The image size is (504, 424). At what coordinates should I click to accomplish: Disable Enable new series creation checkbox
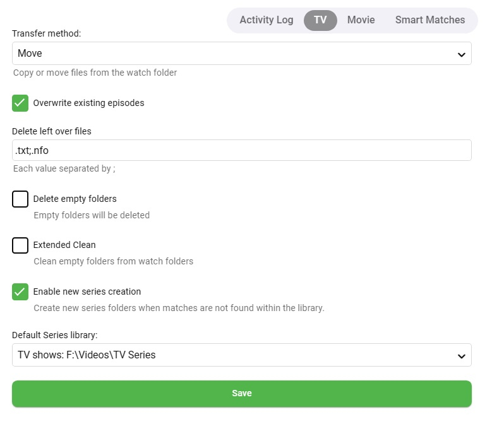click(20, 291)
